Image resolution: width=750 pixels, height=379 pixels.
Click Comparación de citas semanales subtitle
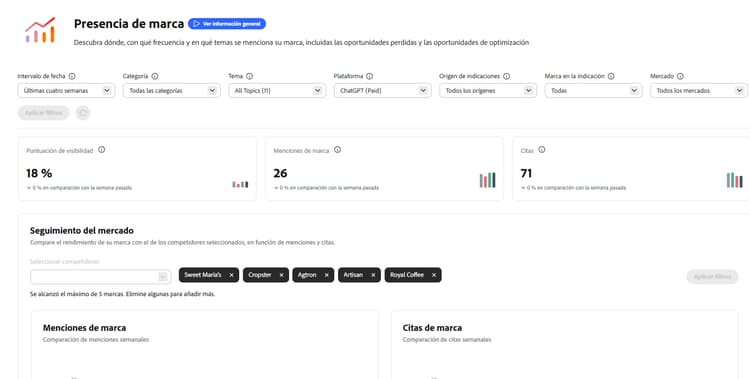point(447,340)
